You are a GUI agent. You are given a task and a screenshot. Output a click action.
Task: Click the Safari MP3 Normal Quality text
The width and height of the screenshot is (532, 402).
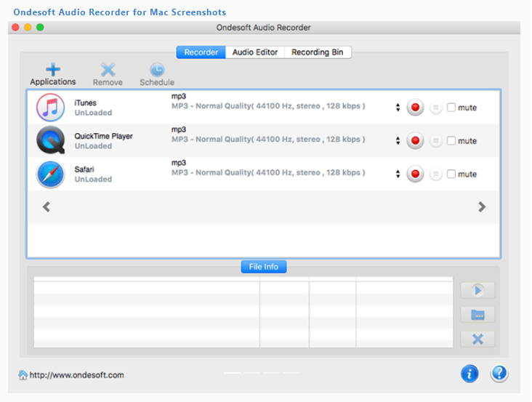pyautogui.click(x=268, y=172)
